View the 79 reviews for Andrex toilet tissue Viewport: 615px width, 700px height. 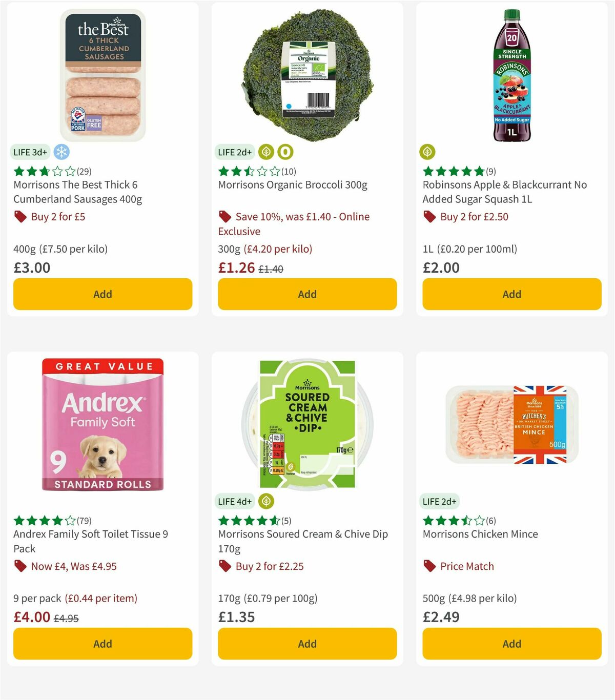[x=85, y=521]
